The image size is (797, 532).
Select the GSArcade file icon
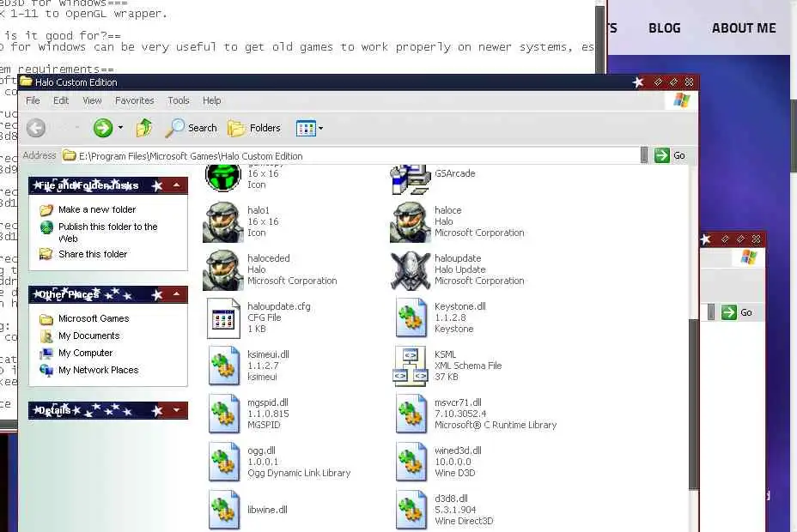(x=410, y=179)
